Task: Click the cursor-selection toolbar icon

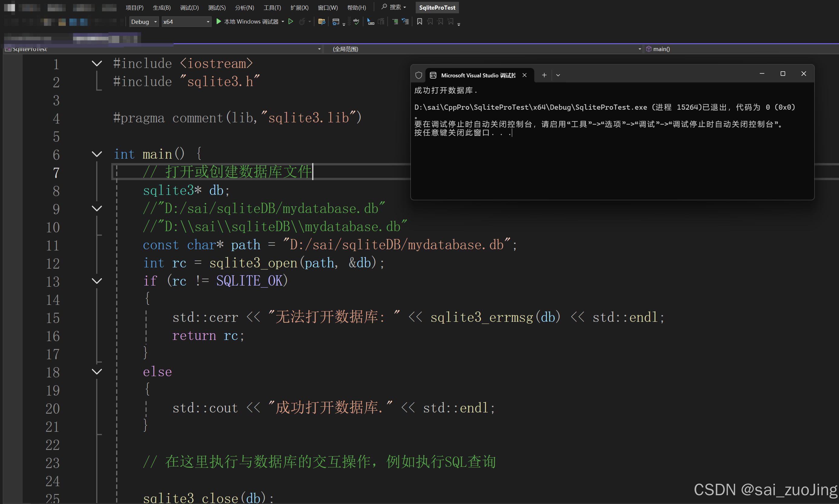Action: click(x=371, y=22)
